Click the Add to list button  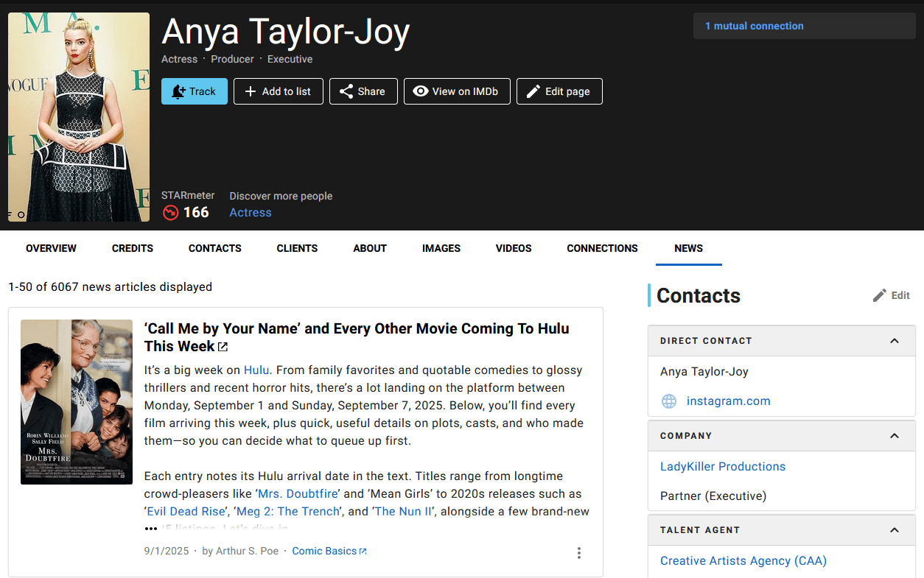tap(278, 91)
